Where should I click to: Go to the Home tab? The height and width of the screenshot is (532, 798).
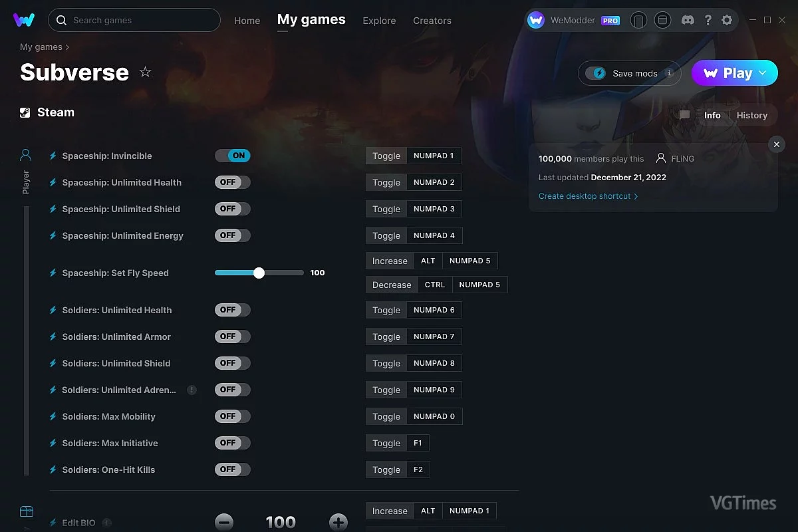pyautogui.click(x=247, y=21)
